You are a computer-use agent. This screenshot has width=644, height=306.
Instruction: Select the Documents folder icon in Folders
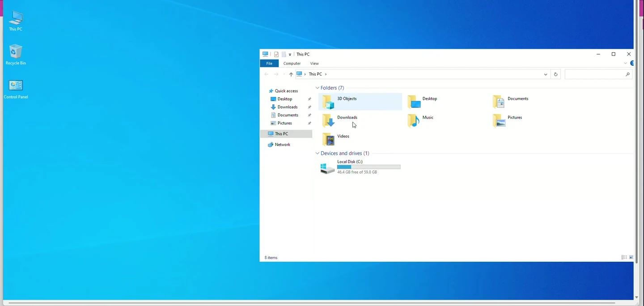499,102
